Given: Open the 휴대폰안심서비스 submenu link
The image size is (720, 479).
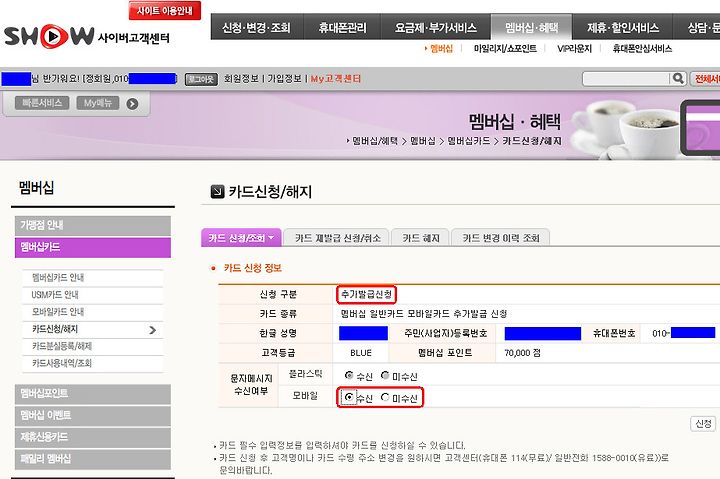Looking at the screenshot, I should pyautogui.click(x=642, y=49).
